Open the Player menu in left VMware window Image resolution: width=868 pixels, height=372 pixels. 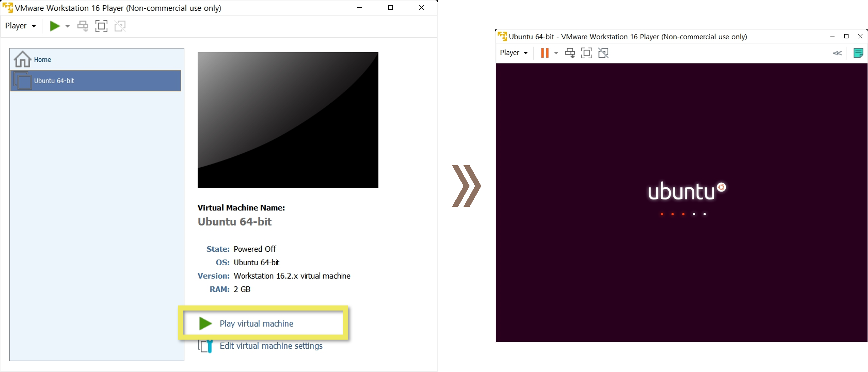20,26
